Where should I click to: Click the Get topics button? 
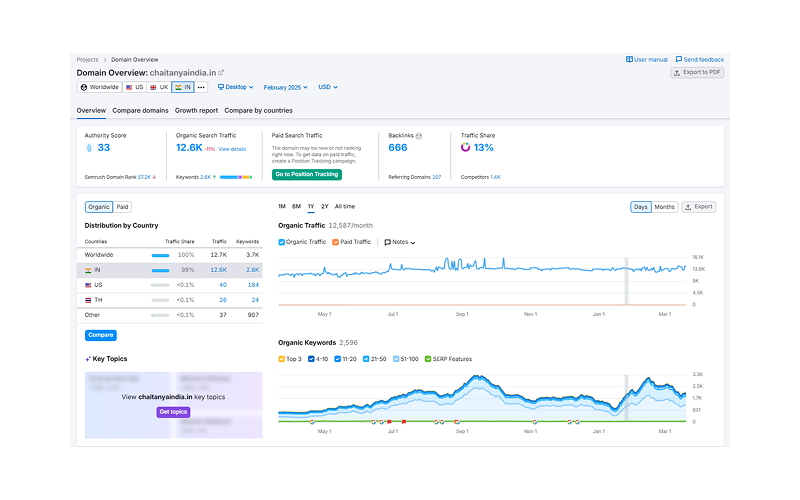[173, 412]
